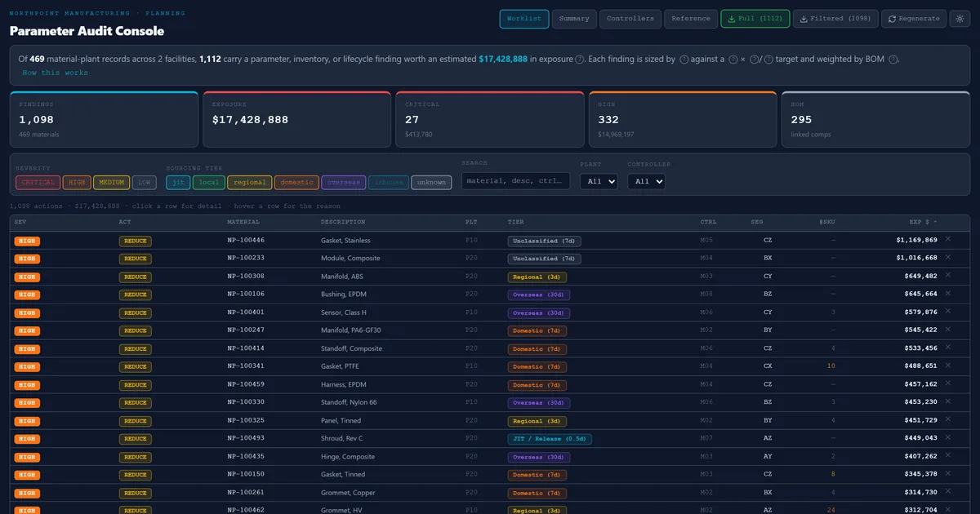
Task: Open the help icon after 'in exposure'
Action: click(580, 60)
